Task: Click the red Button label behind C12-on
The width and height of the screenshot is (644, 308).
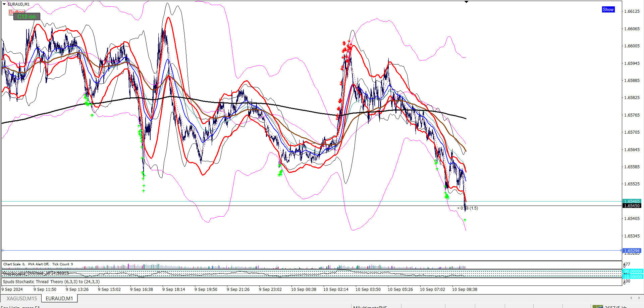Action: (17, 12)
